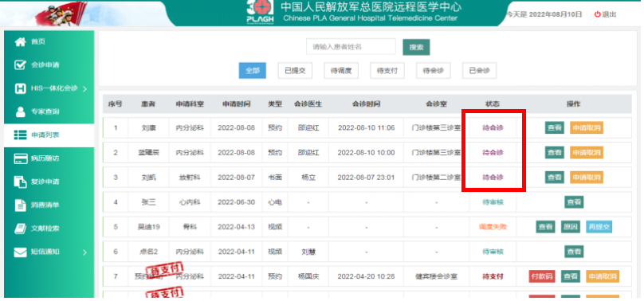
Task: Click the 调度失败 status text
Action: coord(493,227)
